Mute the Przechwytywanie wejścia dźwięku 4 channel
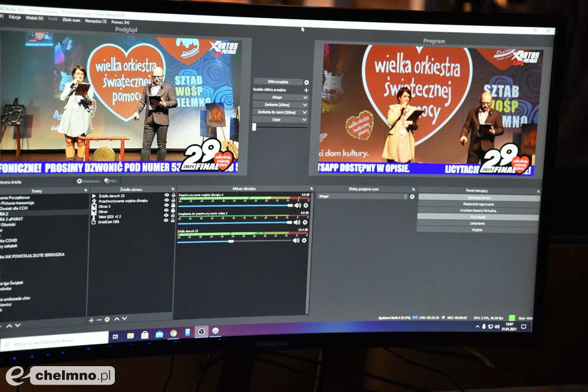The width and height of the screenshot is (588, 392). [x=297, y=205]
